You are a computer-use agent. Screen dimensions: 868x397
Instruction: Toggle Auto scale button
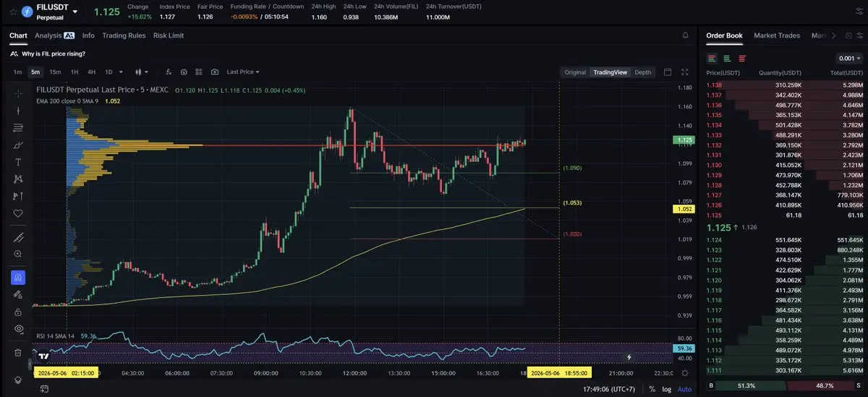pos(684,389)
